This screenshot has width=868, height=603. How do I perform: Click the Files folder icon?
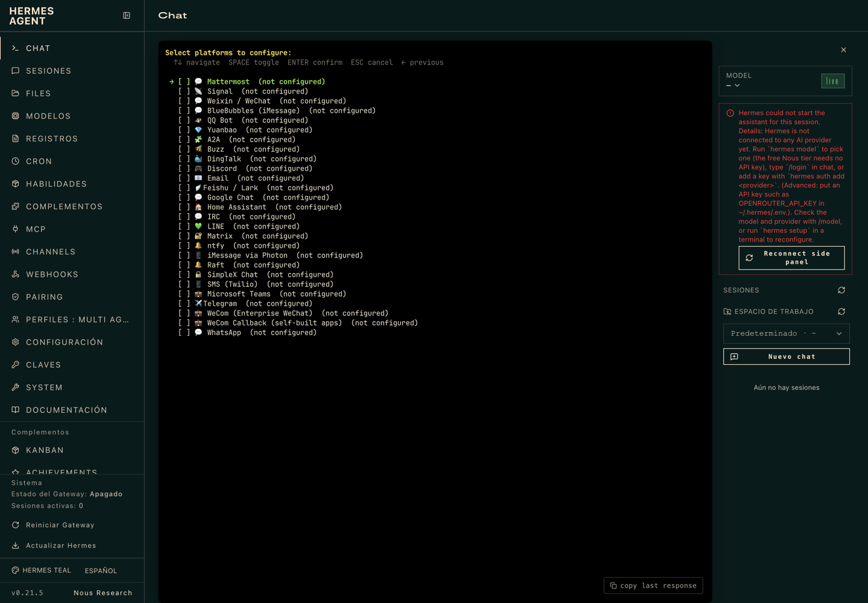[x=16, y=93]
